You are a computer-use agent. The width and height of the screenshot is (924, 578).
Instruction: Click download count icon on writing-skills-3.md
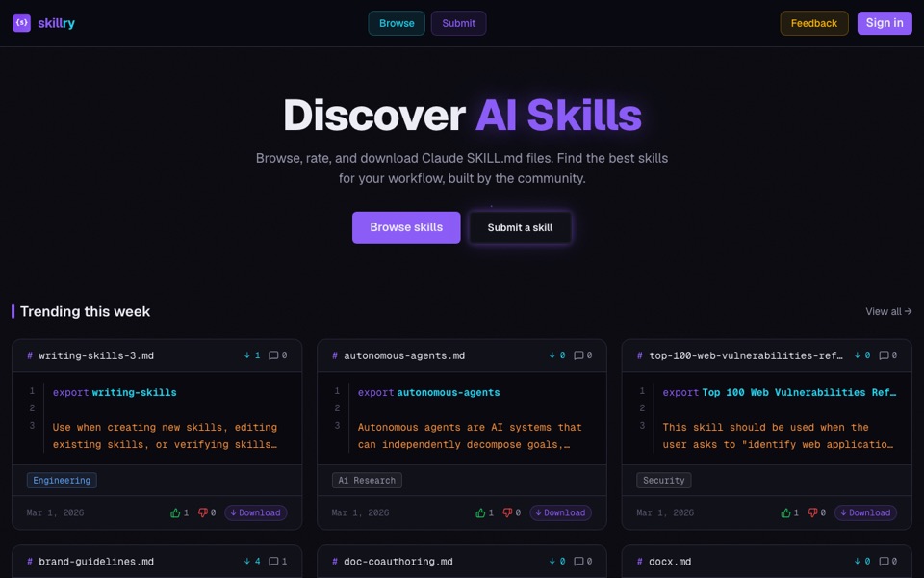coord(247,355)
